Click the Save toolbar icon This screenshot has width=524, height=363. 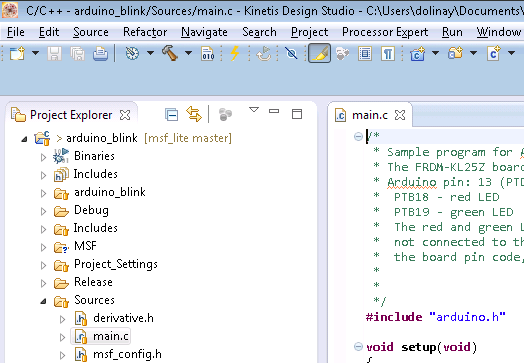tap(54, 53)
